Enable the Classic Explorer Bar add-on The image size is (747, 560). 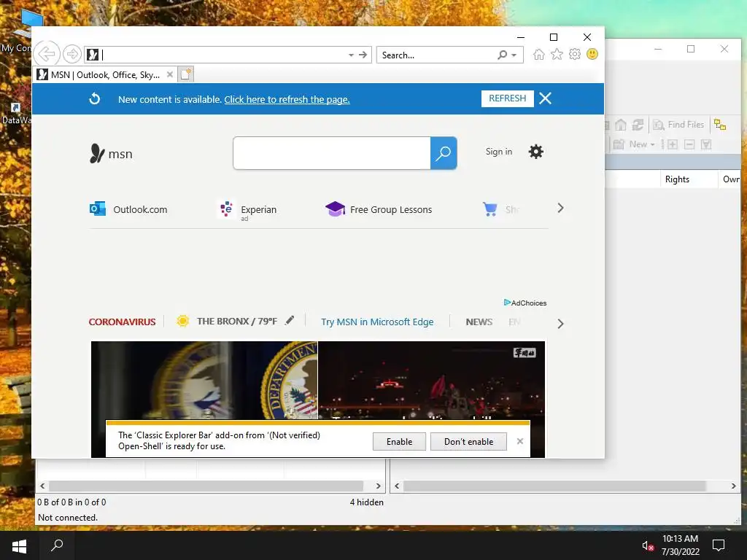click(x=399, y=441)
